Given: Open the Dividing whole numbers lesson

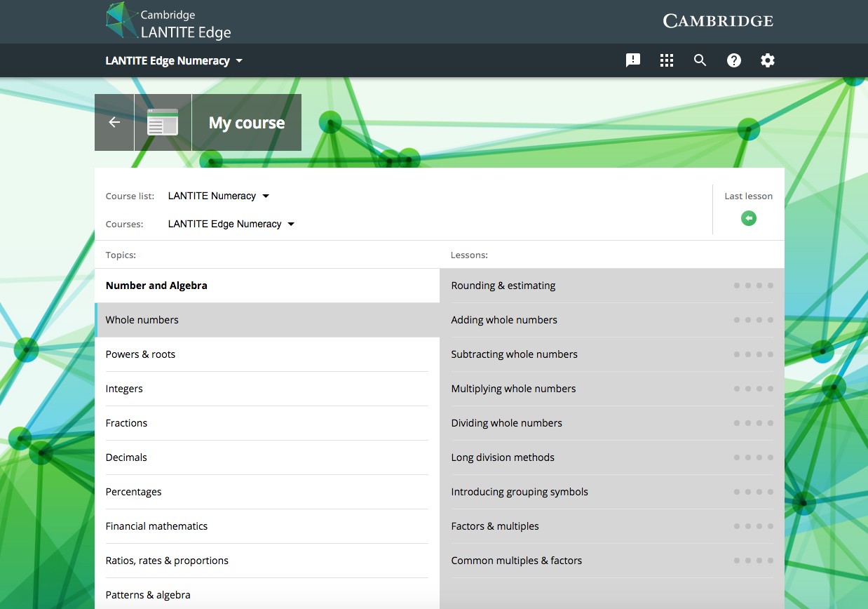Looking at the screenshot, I should click(612, 423).
